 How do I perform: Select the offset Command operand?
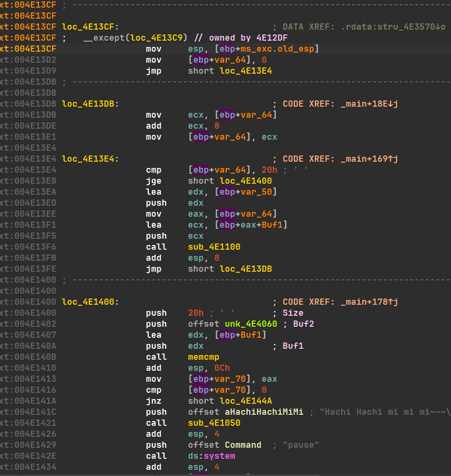pos(243,445)
